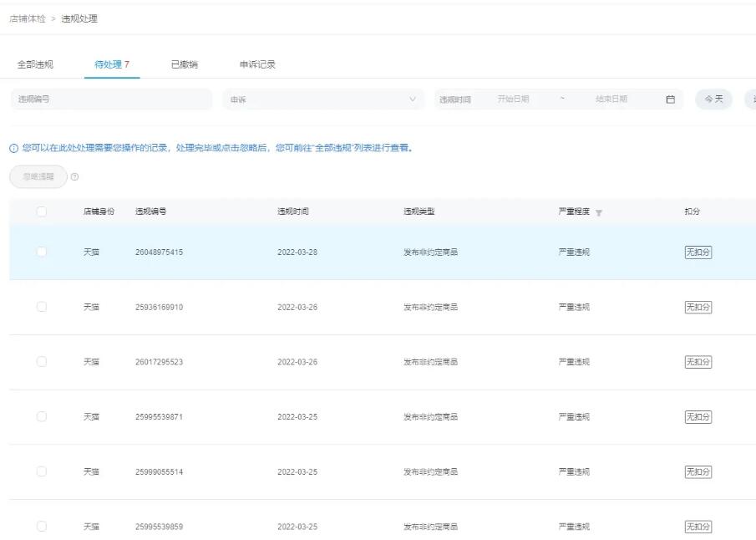This screenshot has width=756, height=540.
Task: Open the 申诉记录 tab
Action: click(257, 64)
